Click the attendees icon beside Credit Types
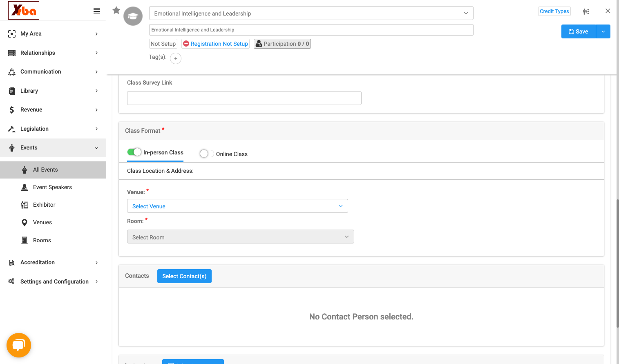This screenshot has height=364, width=619. 586,11
